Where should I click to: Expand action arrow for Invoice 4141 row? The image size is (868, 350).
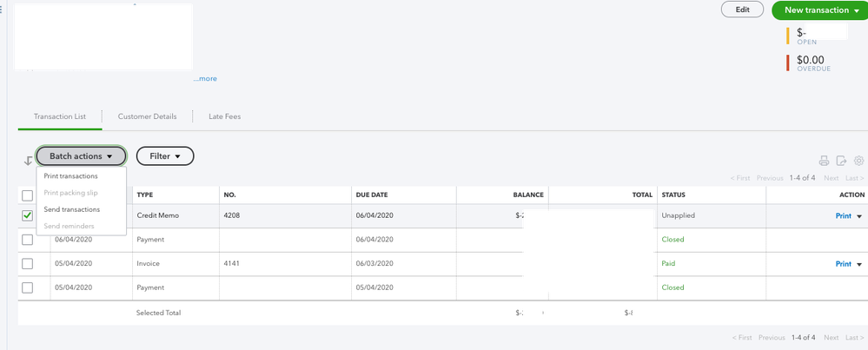point(859,264)
